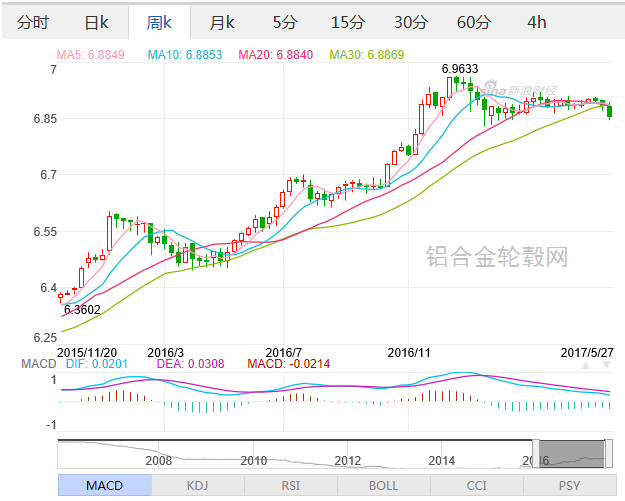Click the MACD: -0.0214 value

(x=289, y=363)
